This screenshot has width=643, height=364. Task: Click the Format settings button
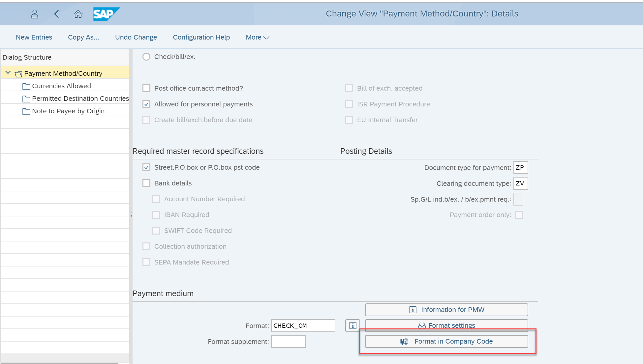click(x=446, y=325)
